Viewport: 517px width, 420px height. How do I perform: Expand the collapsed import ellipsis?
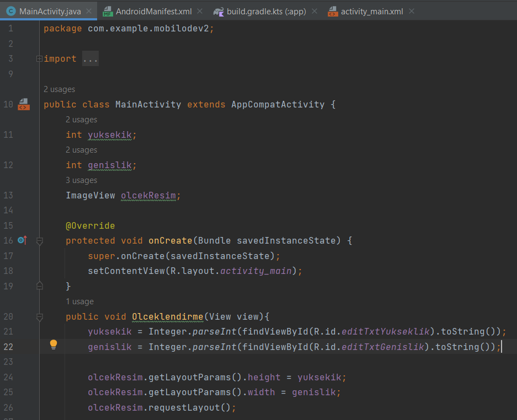pos(90,59)
